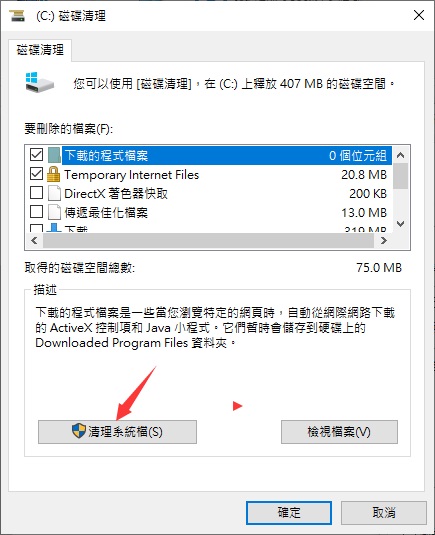Click the shield icon on 清理系統檔 button
Screen dimensions: 435x535
[79, 431]
